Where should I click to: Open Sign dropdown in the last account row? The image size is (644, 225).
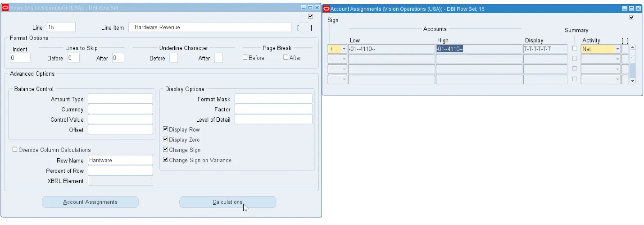click(344, 80)
